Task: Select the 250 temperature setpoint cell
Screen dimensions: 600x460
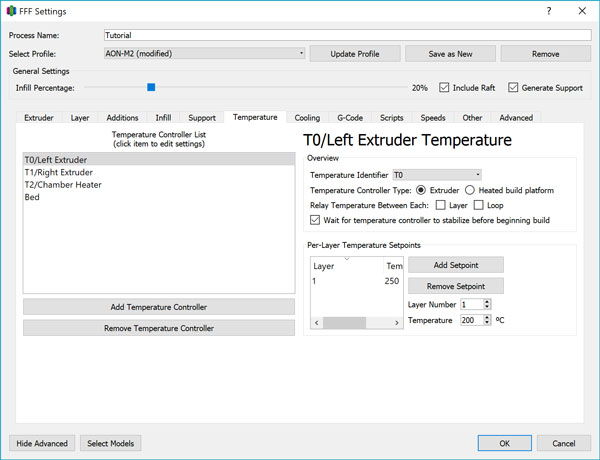Action: [392, 281]
